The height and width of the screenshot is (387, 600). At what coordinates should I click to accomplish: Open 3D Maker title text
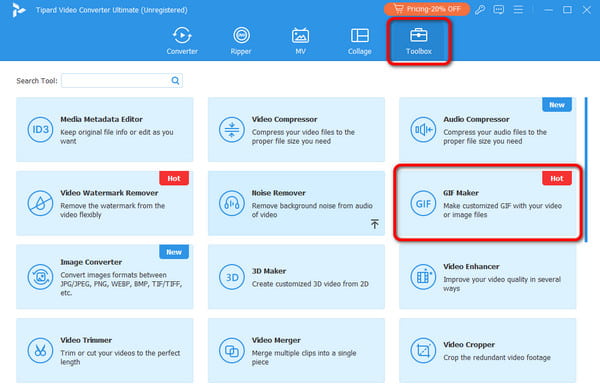(269, 271)
